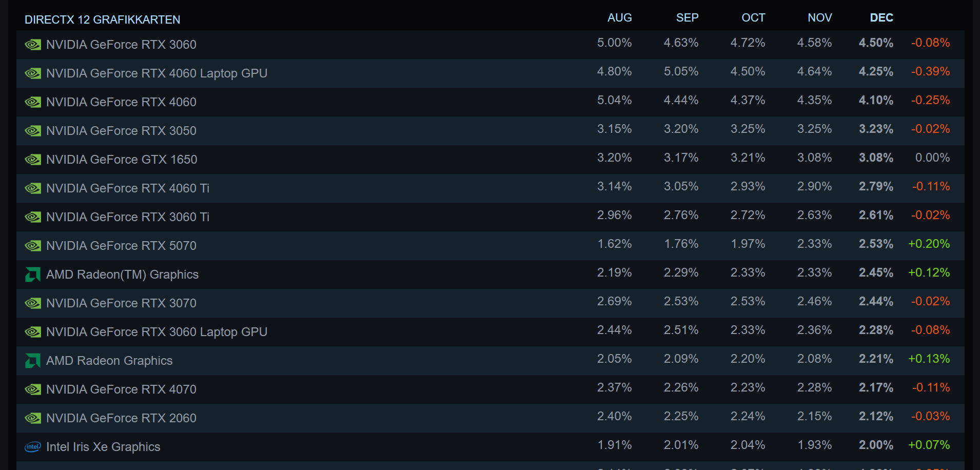Click NVIDIA logo beside RTX 4060 Laptop GPU

point(33,73)
